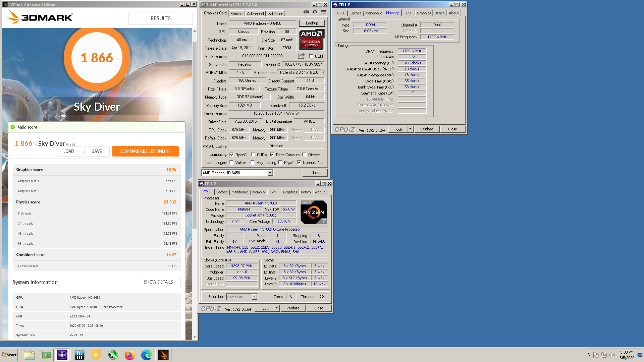Open the green X globe taskbar icon
Viewport: 644px width, 362px height.
coord(113,355)
